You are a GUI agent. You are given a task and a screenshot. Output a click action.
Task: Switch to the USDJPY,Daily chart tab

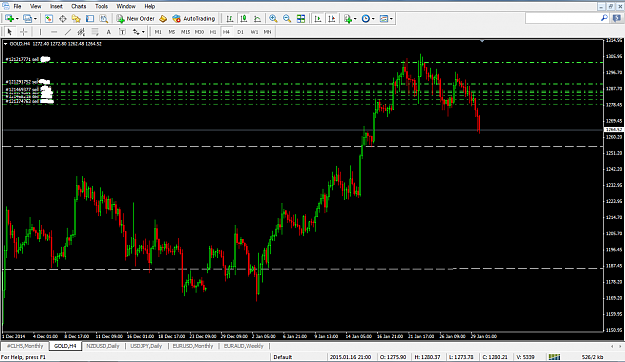146,346
